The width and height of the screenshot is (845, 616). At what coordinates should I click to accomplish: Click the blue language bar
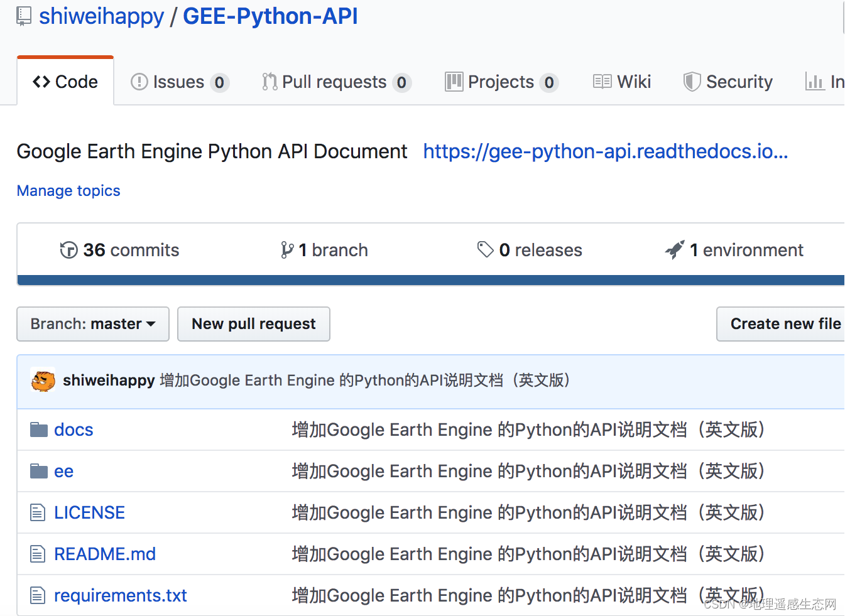click(x=431, y=280)
